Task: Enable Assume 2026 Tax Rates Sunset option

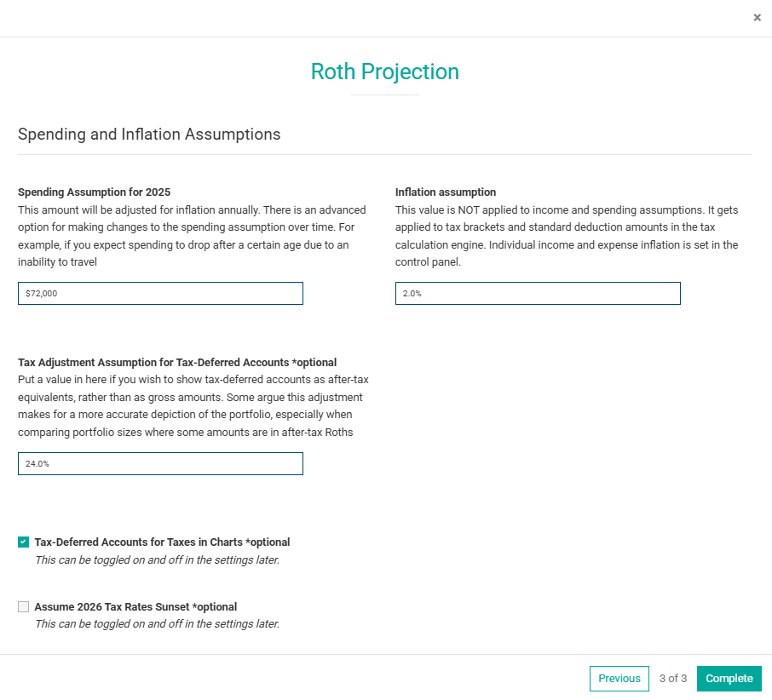Action: pos(24,606)
